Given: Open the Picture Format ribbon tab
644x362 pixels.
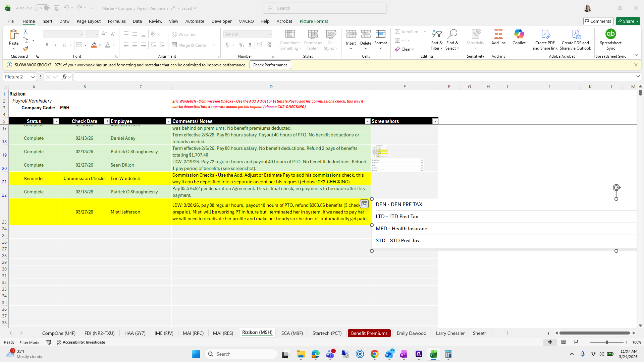Looking at the screenshot, I should [314, 21].
